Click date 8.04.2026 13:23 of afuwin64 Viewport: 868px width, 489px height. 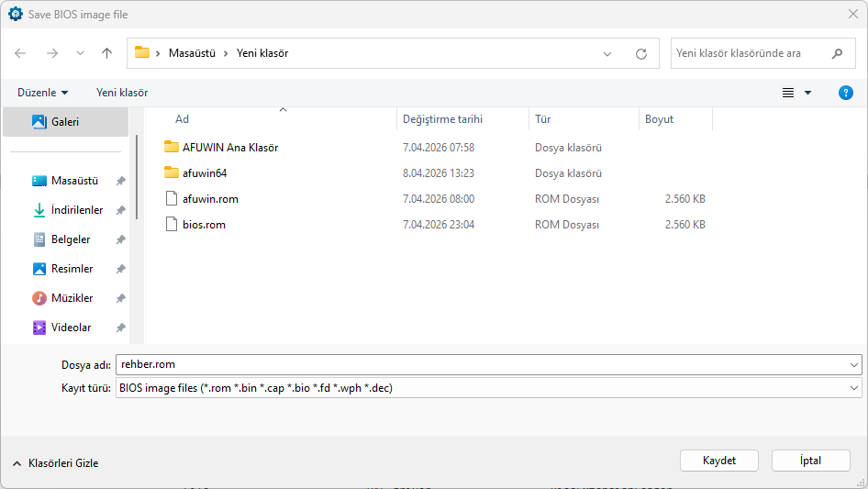point(439,172)
